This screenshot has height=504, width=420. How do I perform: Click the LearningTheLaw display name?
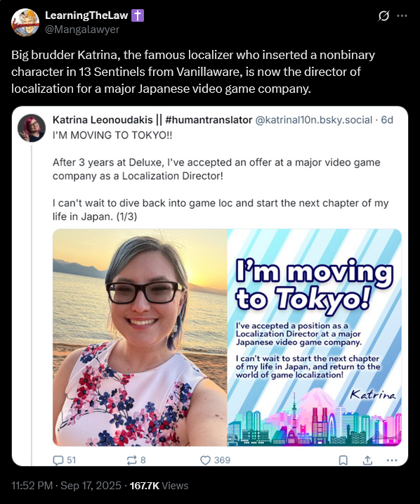86,15
